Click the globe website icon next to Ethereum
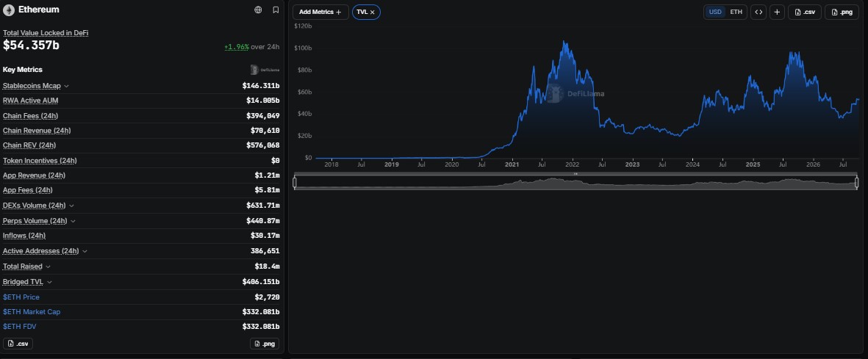 tap(258, 10)
